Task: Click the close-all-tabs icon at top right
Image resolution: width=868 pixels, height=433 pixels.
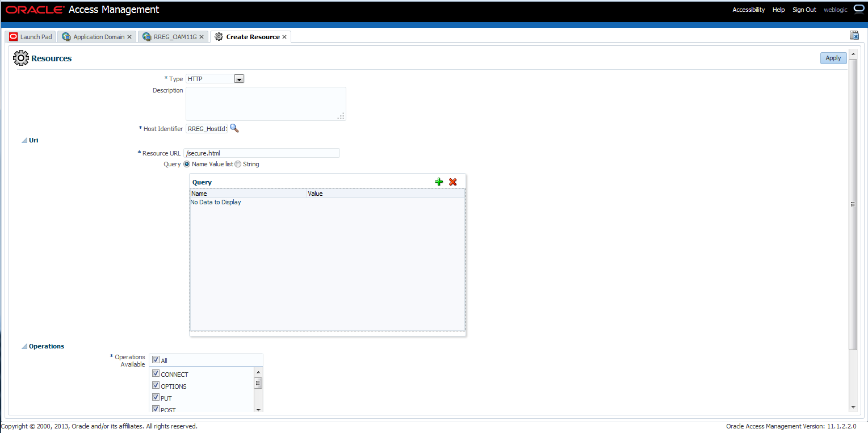Action: pyautogui.click(x=854, y=35)
